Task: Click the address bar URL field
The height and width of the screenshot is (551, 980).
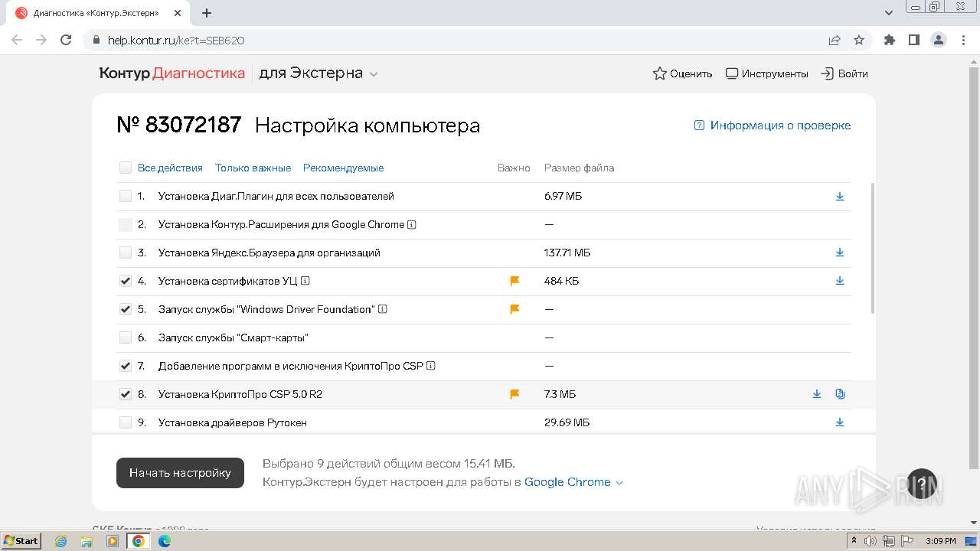Action: coord(459,40)
